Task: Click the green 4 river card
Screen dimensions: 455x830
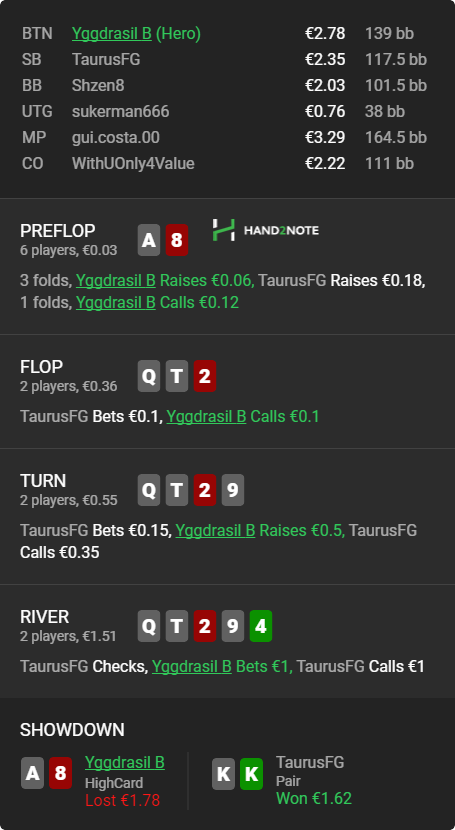Action: point(261,626)
